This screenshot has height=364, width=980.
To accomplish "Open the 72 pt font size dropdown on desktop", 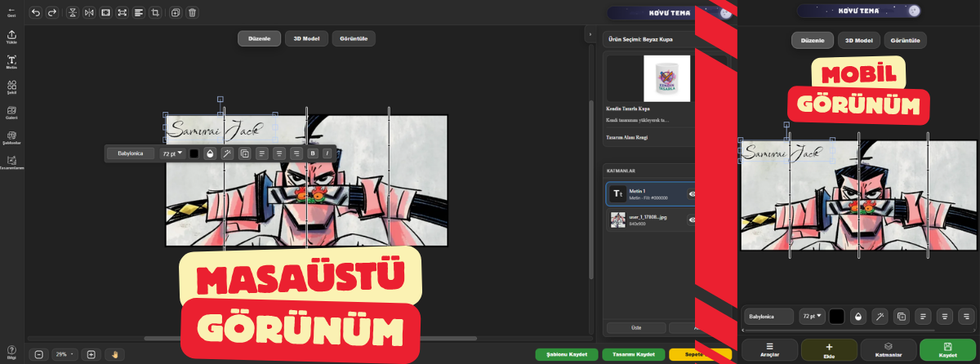I will click(172, 153).
